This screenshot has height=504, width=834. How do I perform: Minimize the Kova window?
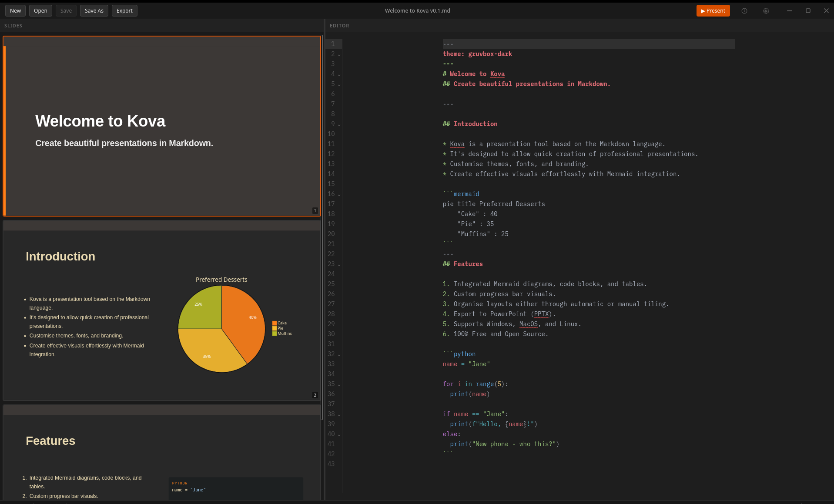tap(789, 11)
